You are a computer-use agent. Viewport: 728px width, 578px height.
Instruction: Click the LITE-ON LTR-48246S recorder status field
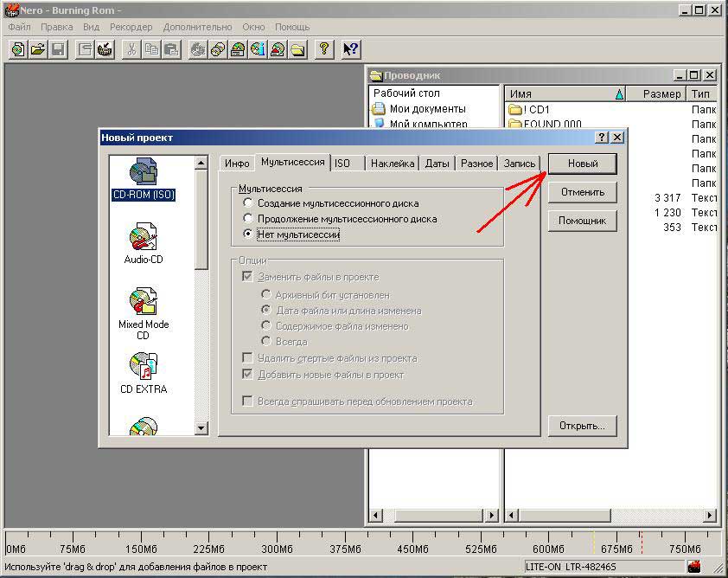click(x=605, y=567)
